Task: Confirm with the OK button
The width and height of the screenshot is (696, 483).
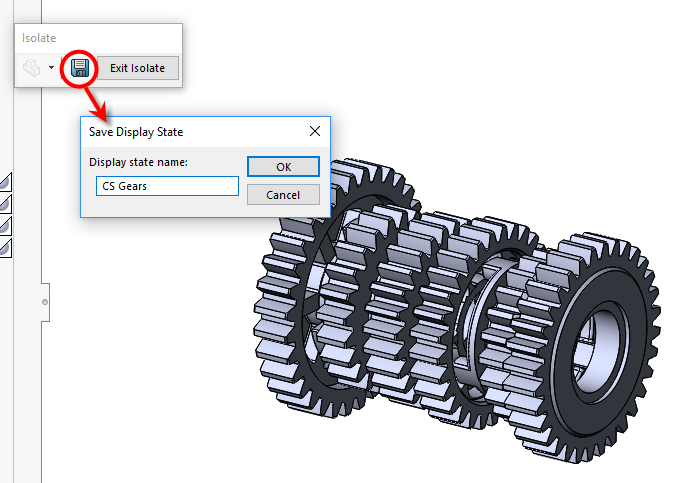Action: pos(283,167)
